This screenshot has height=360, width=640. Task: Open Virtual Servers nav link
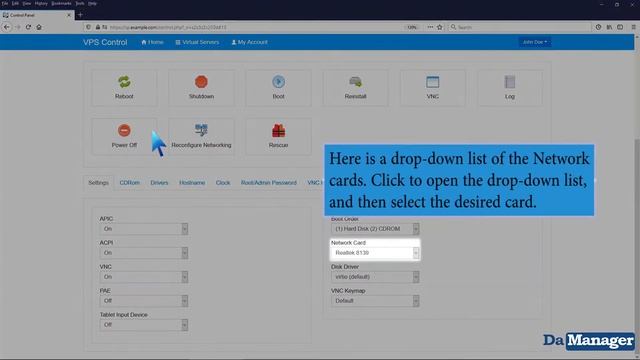(197, 42)
